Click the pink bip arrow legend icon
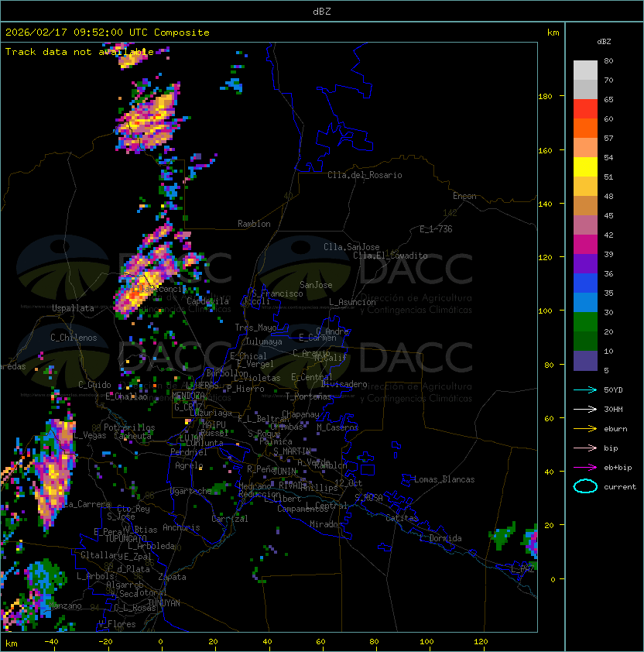Screen dimensions: 644x652 click(585, 448)
